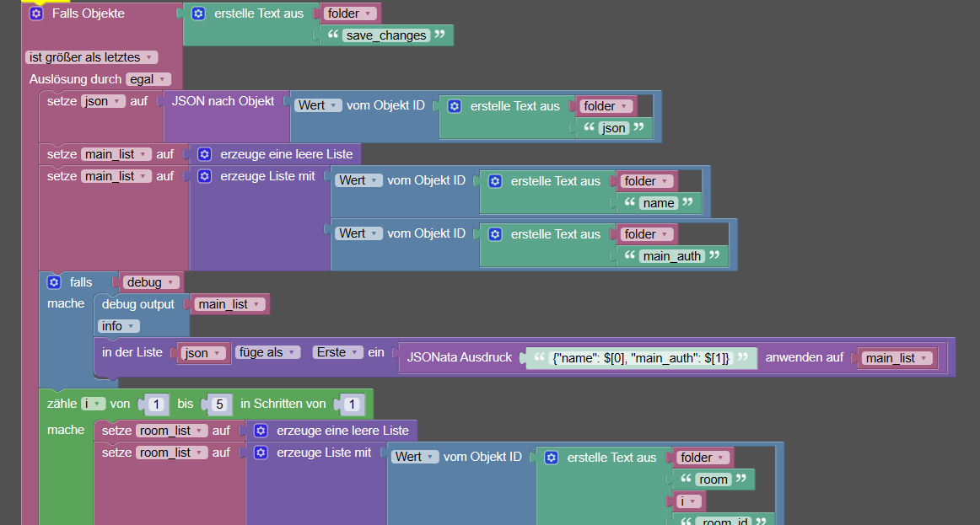The height and width of the screenshot is (525, 980).
Task: Edit the name text string field
Action: coord(659,203)
